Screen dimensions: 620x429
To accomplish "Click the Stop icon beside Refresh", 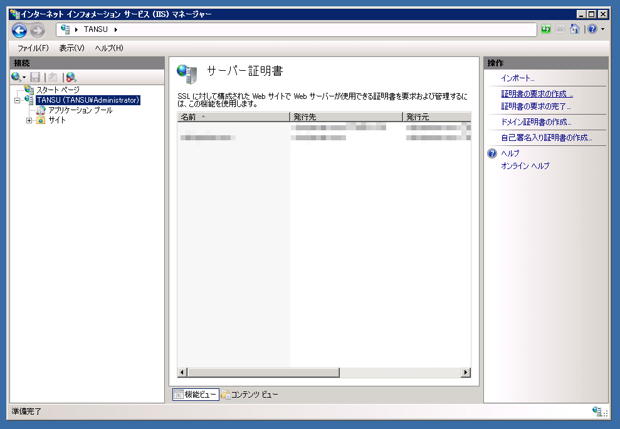I will [x=560, y=29].
